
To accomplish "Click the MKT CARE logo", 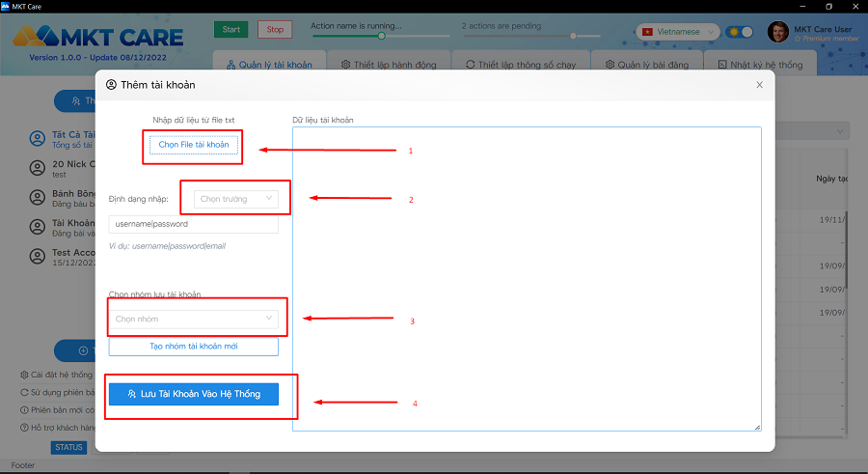I will pyautogui.click(x=98, y=37).
